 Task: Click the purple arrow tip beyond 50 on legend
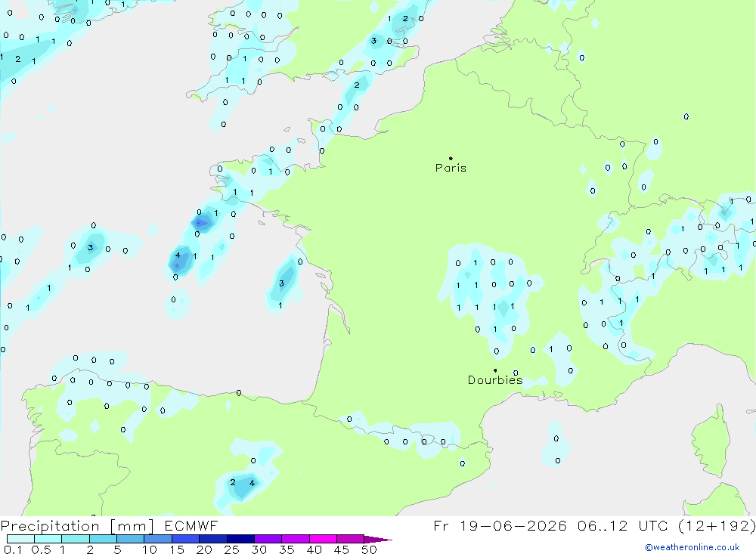tap(379, 540)
